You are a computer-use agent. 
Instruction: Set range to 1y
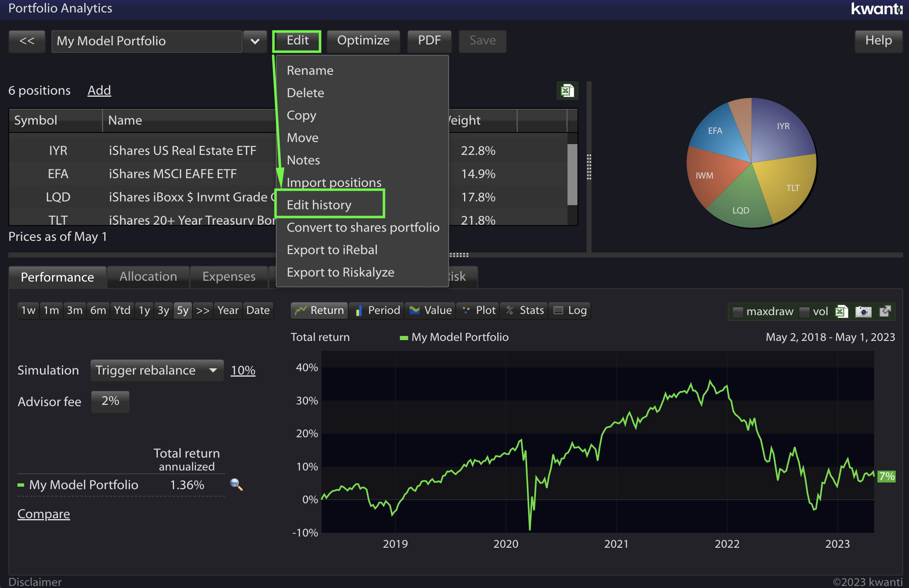click(x=144, y=310)
